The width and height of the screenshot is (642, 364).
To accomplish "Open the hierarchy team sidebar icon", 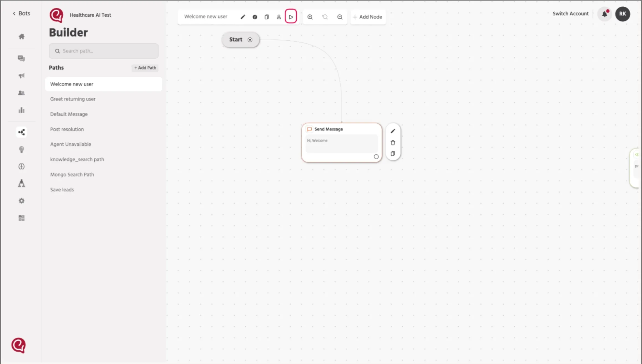I will point(22,183).
